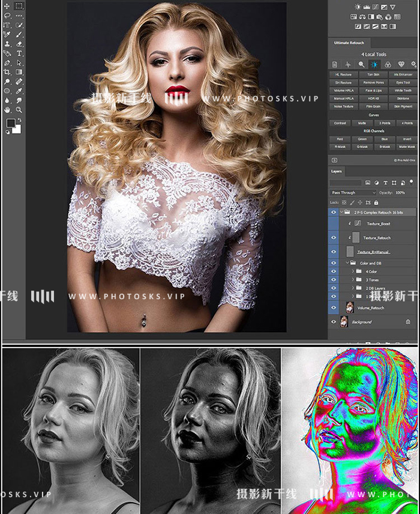Click the 3 Points curves button
The height and width of the screenshot is (514, 420).
click(x=385, y=123)
